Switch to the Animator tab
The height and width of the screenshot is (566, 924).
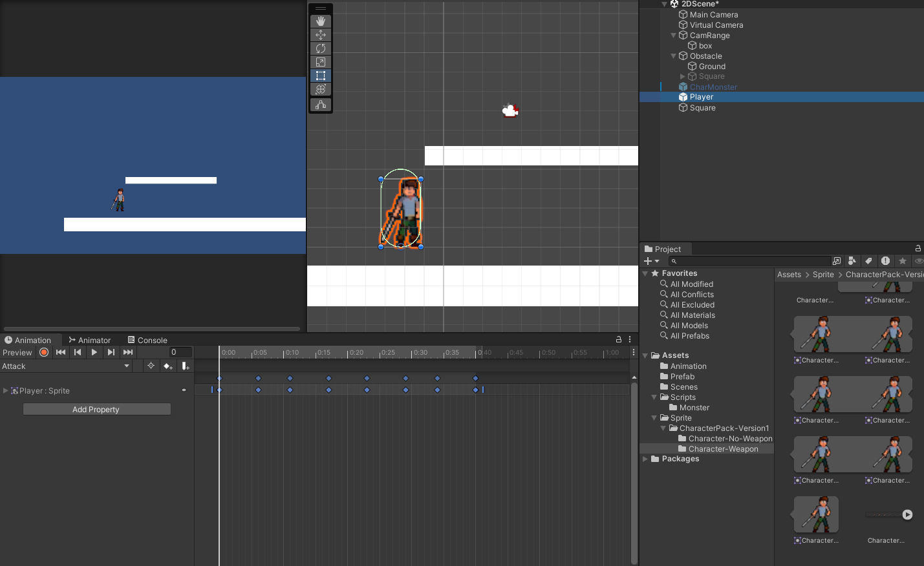pyautogui.click(x=90, y=341)
